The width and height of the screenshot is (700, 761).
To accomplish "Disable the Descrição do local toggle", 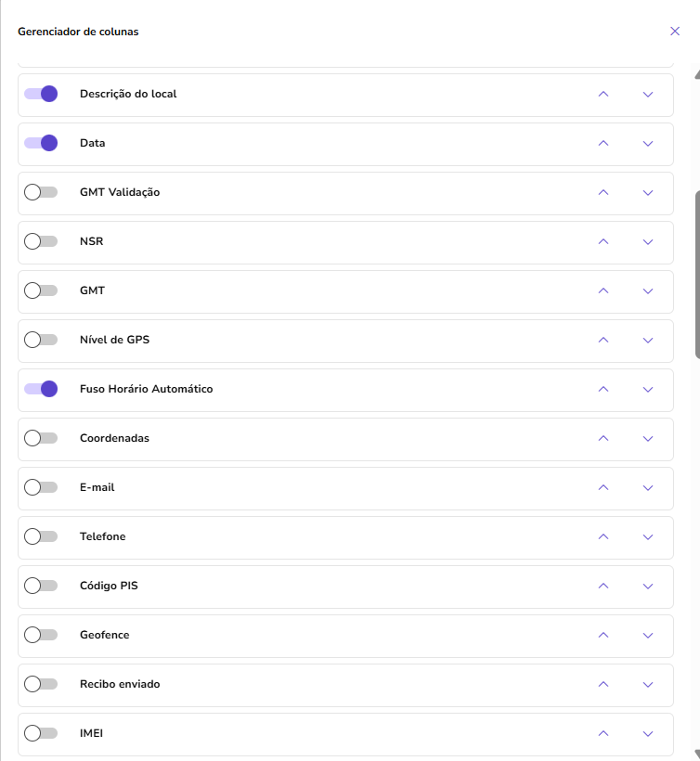I will (x=41, y=94).
